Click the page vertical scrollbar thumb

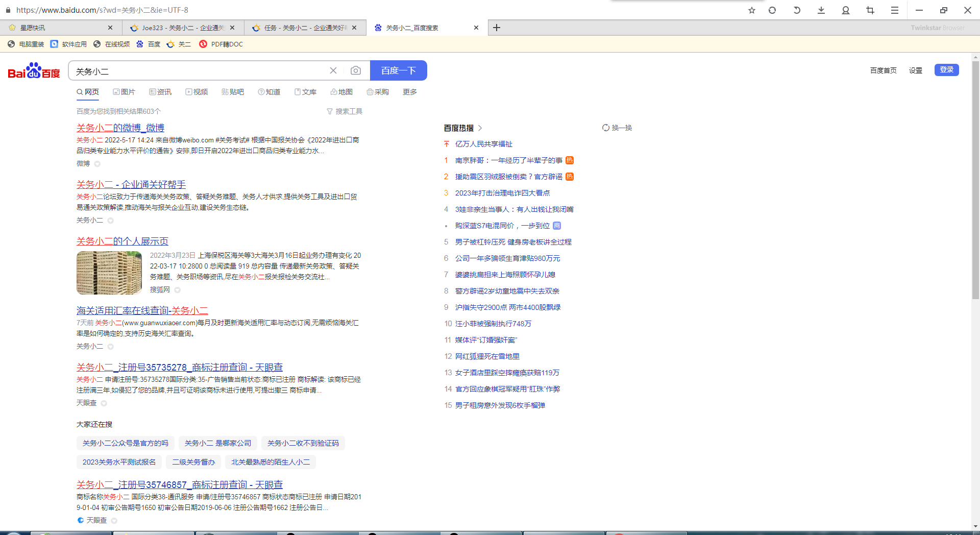[975, 180]
